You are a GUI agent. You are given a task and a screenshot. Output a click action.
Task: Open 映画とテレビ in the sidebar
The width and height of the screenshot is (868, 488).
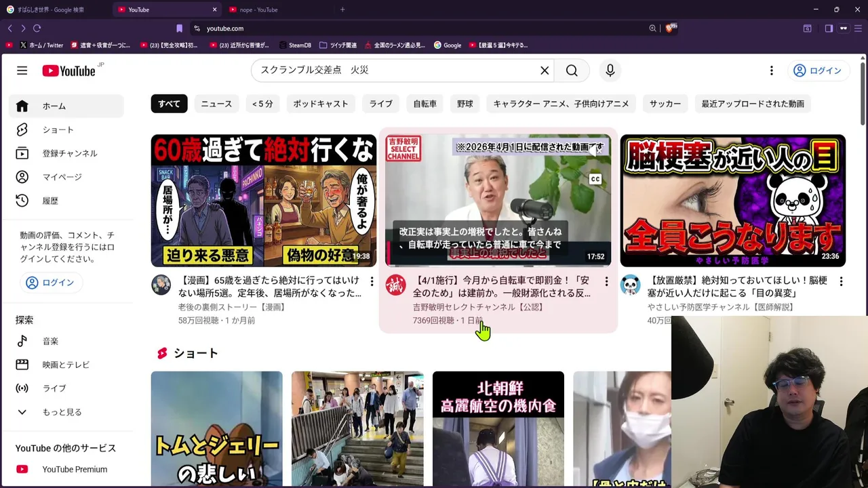[66, 365]
